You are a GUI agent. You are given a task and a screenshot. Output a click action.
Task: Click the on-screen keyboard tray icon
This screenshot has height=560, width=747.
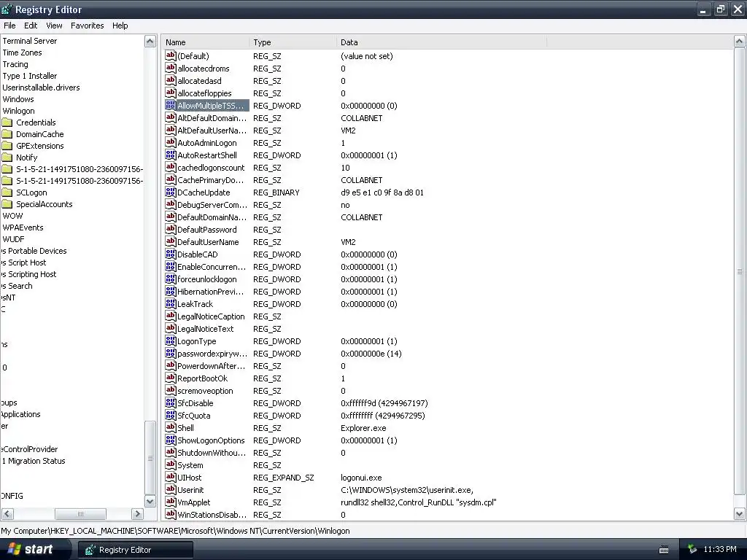(x=664, y=550)
